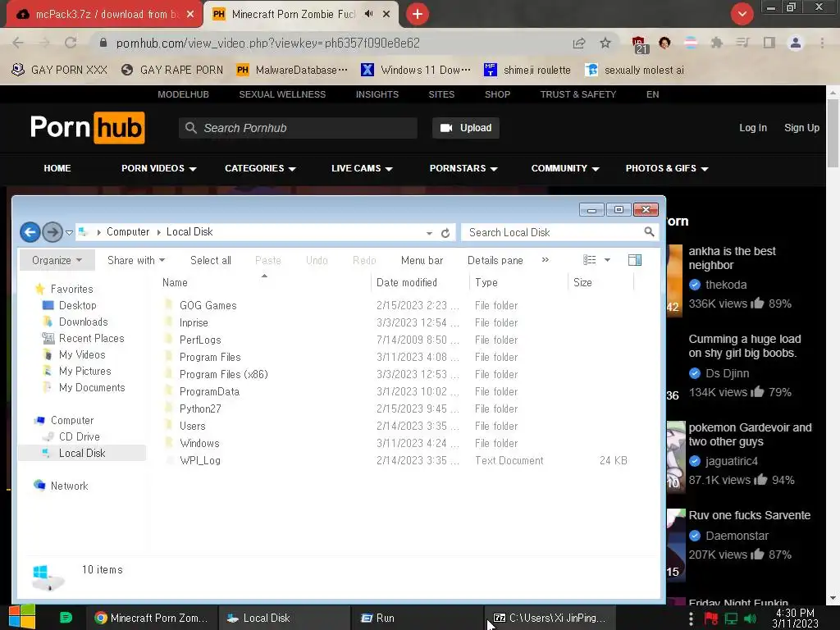Click the change view icon in Explorer
840x630 pixels.
589,260
